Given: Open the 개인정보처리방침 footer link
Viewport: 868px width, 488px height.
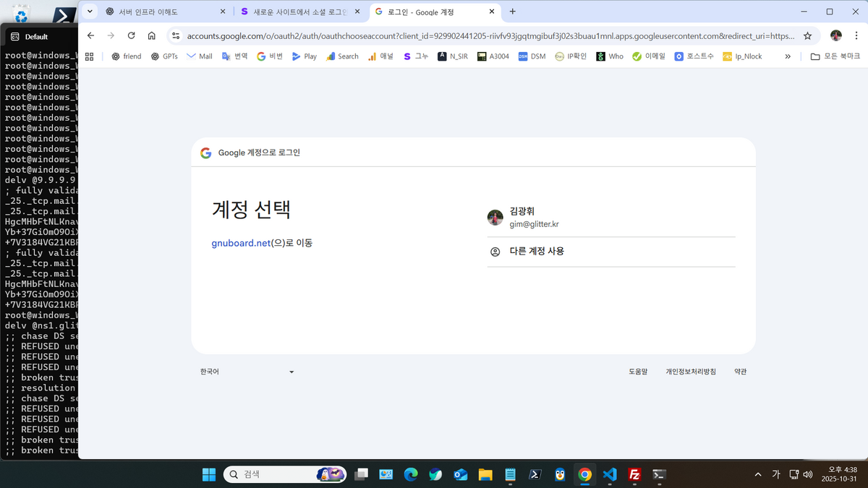Looking at the screenshot, I should pos(690,372).
